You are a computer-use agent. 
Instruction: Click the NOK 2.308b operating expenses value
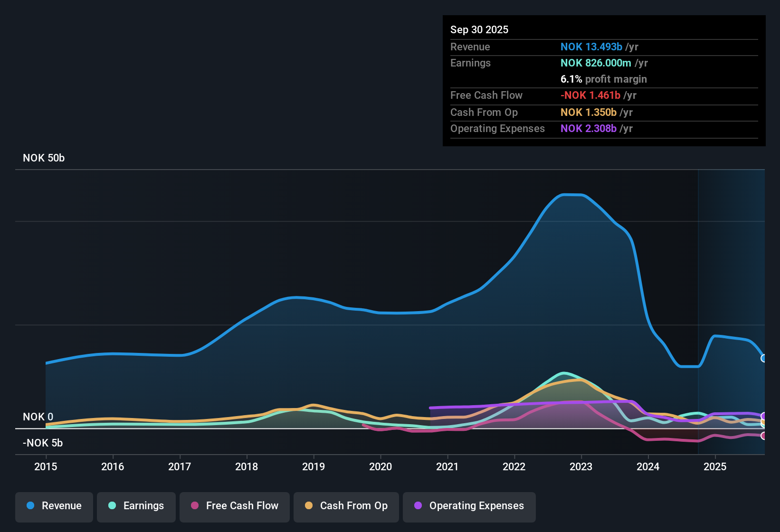click(589, 129)
